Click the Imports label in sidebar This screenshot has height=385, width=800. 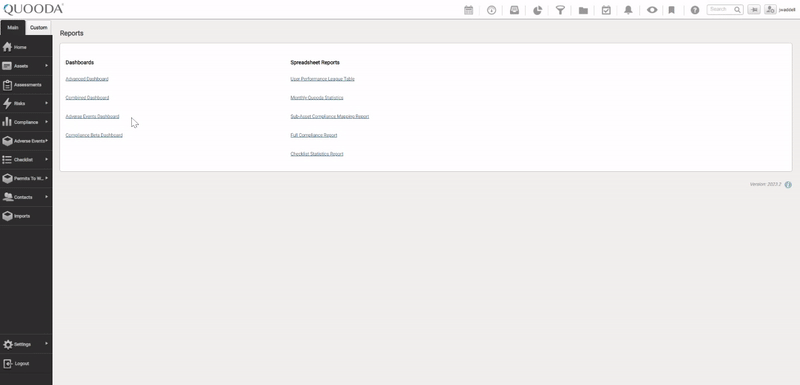click(x=22, y=216)
